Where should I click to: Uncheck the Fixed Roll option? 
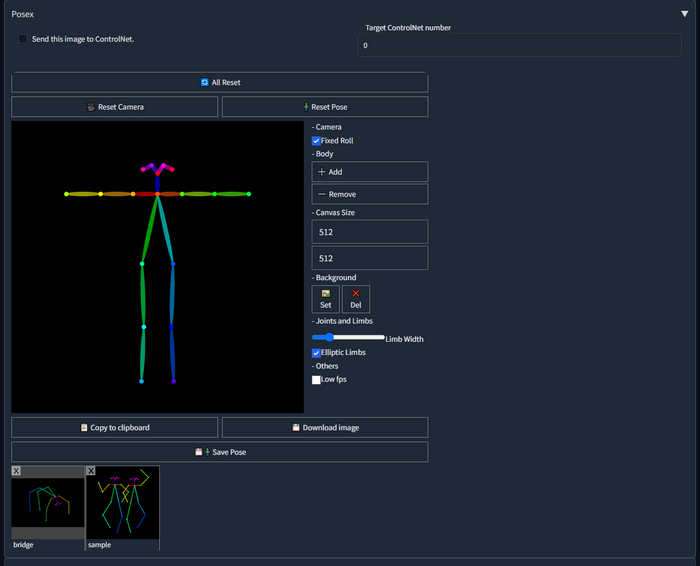click(x=317, y=141)
